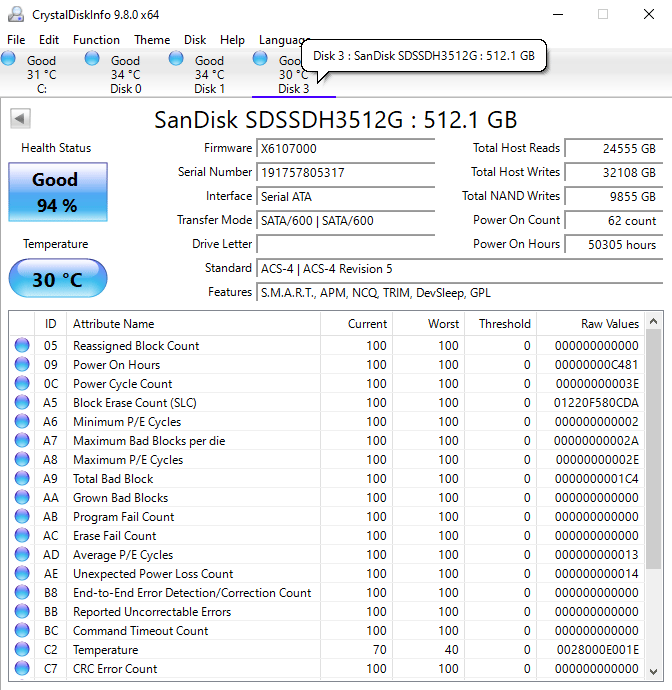Click status orb for CRC Error Count
Viewport: 672px width, 690px height.
click(x=22, y=668)
